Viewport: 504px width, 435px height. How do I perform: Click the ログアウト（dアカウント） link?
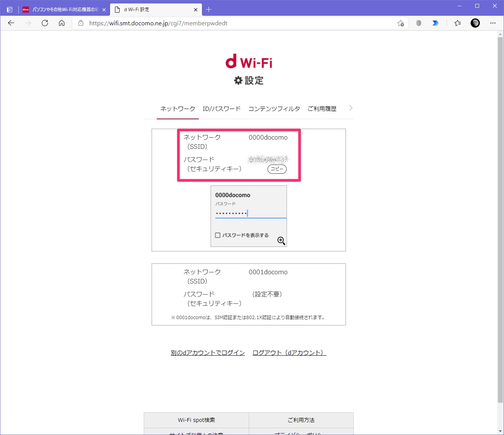[289, 353]
